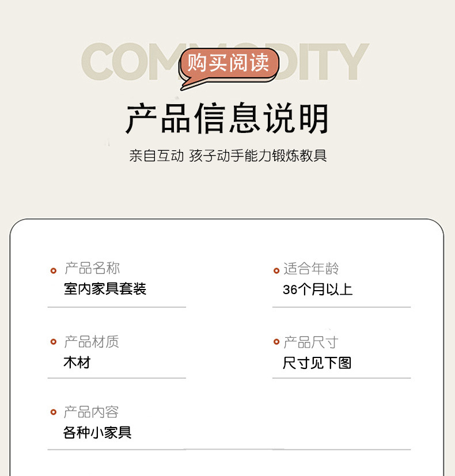Click the bullet dot beside 产品名称
This screenshot has height=476, width=455.
[x=54, y=271]
